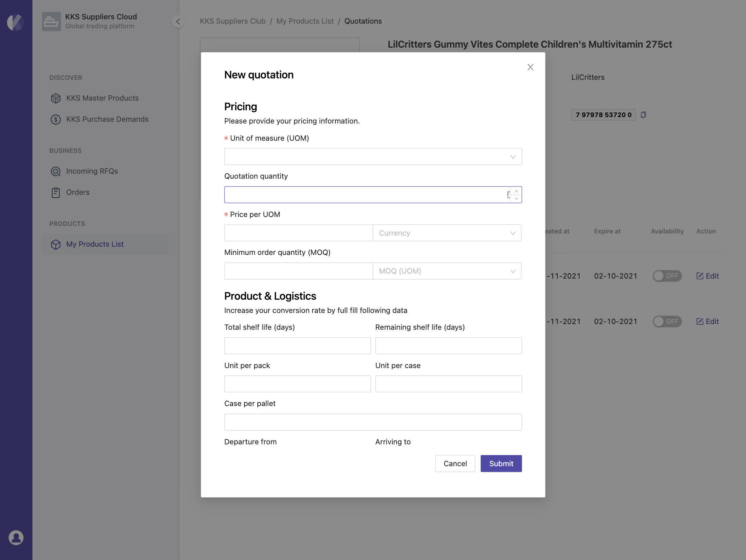Screen dimensions: 746x560
Task: Click the Unit of measure (UOM) label
Action: (270, 138)
